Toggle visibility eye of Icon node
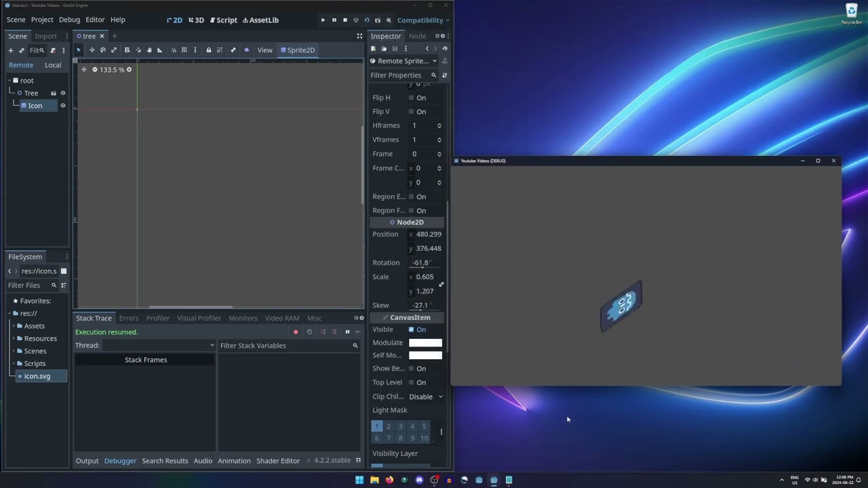The height and width of the screenshot is (488, 868). (x=63, y=106)
